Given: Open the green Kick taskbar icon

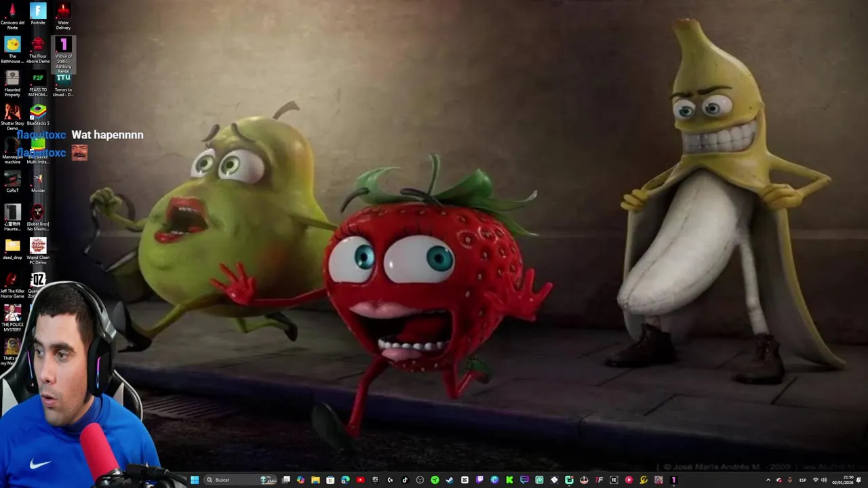Looking at the screenshot, I should pyautogui.click(x=509, y=480).
